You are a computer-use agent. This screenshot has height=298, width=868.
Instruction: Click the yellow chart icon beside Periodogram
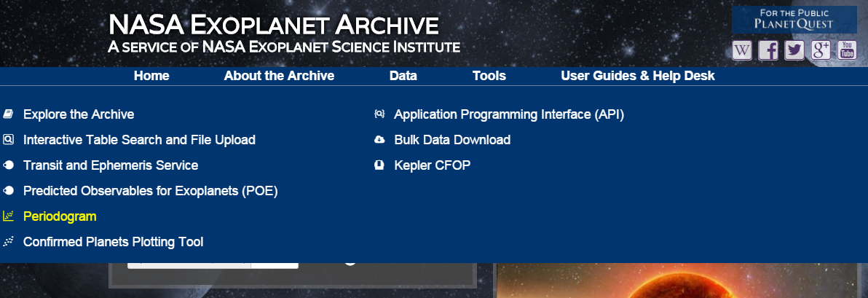pyautogui.click(x=8, y=216)
